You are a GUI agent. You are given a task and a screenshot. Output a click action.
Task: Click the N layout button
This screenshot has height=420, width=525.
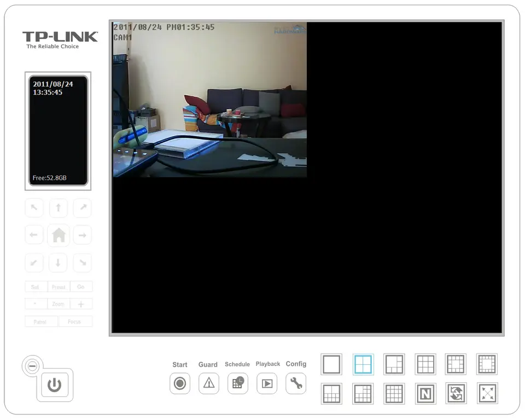click(x=425, y=393)
